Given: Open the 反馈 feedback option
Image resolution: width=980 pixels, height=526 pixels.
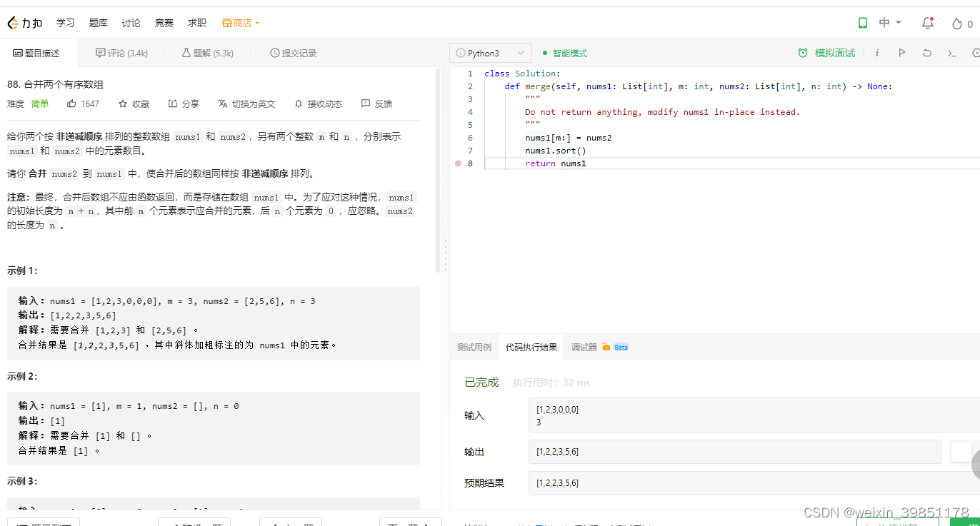Looking at the screenshot, I should click(x=376, y=103).
